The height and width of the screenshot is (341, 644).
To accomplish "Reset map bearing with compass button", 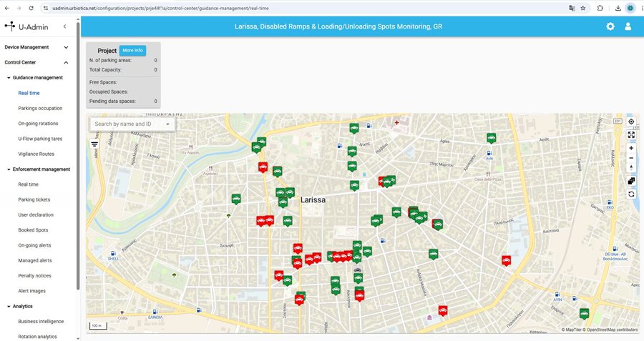I will click(x=631, y=168).
